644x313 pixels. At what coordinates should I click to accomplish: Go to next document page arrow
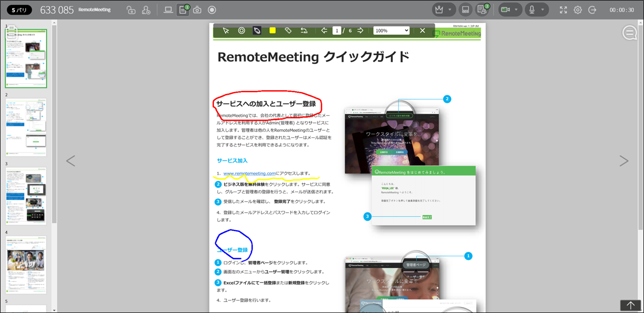pos(360,31)
